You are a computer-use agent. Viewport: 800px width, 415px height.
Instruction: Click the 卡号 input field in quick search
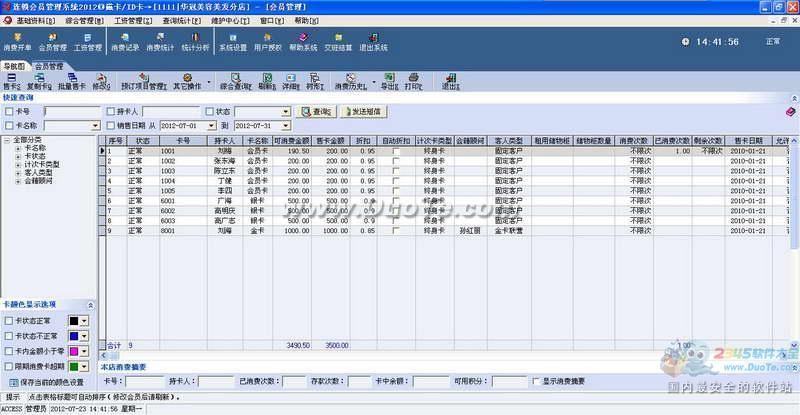(72, 111)
